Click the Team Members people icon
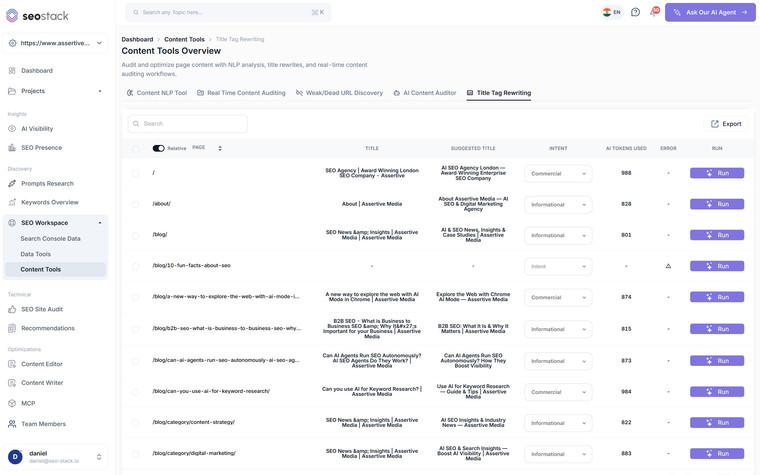760x475 pixels. pos(12,424)
